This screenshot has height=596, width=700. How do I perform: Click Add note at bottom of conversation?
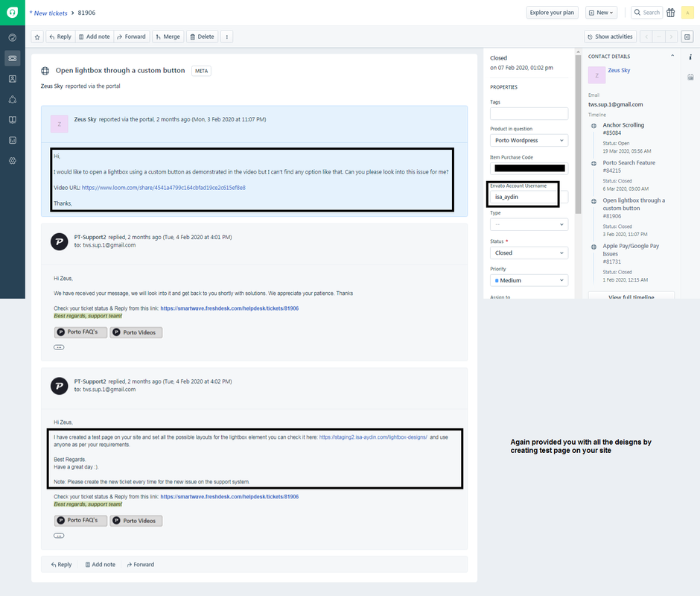100,565
